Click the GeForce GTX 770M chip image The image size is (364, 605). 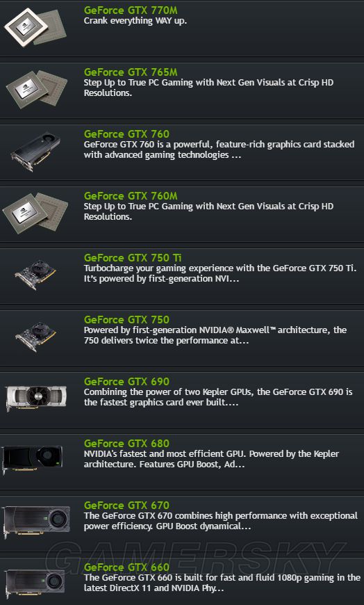[x=35, y=27]
